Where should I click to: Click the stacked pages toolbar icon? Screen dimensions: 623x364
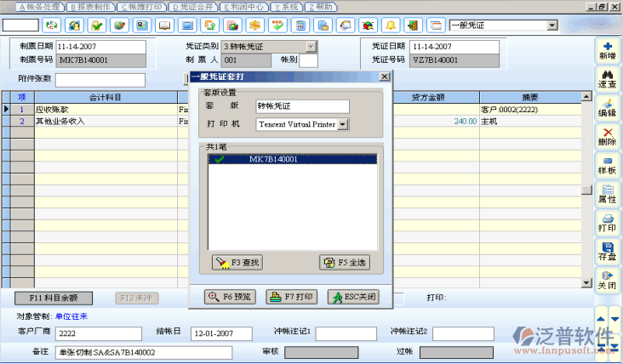tap(346, 26)
